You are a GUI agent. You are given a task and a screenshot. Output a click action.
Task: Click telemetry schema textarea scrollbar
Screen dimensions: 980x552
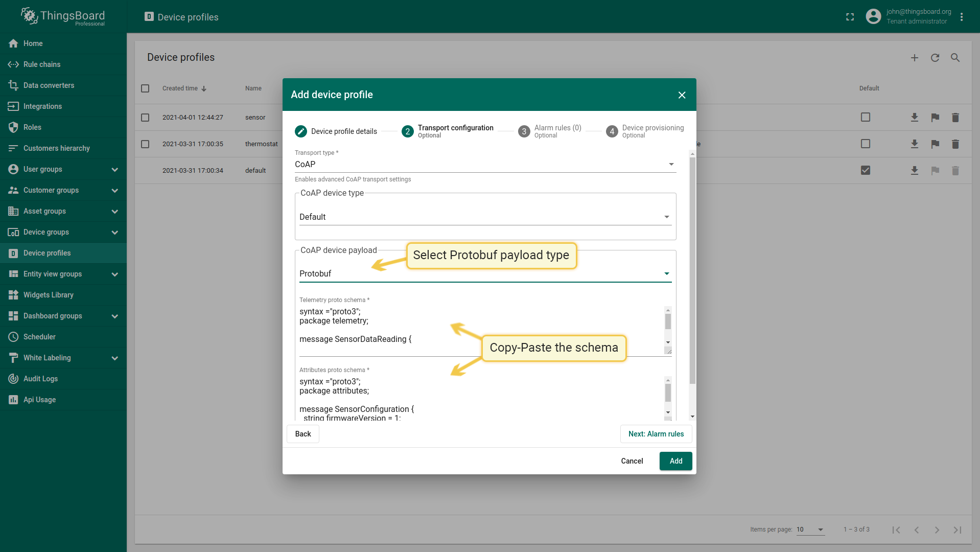pos(668,322)
